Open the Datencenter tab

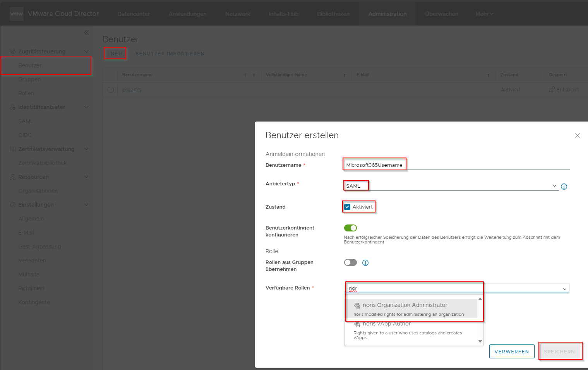(134, 14)
